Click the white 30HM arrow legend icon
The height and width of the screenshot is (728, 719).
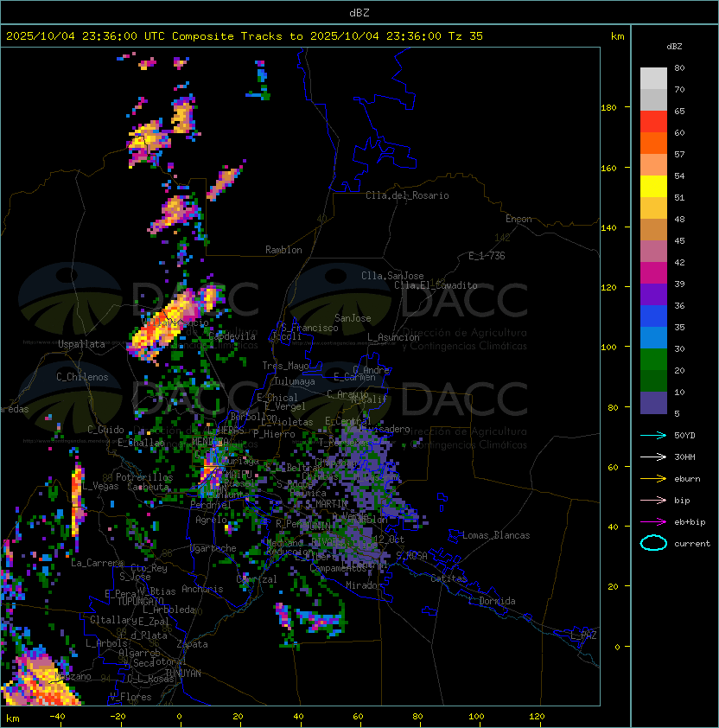pyautogui.click(x=653, y=457)
